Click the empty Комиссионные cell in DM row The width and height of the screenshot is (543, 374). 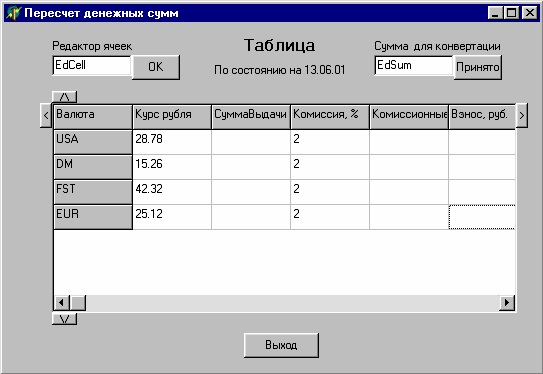click(409, 167)
